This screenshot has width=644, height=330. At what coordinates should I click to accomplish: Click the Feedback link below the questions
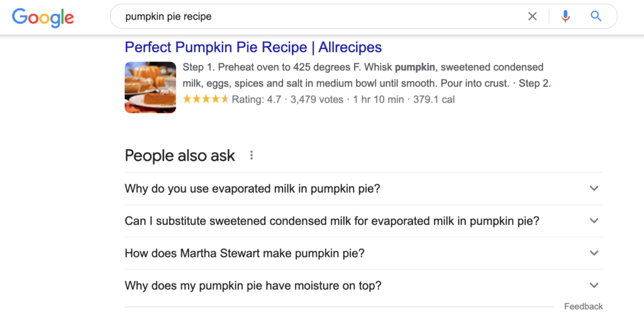583,307
